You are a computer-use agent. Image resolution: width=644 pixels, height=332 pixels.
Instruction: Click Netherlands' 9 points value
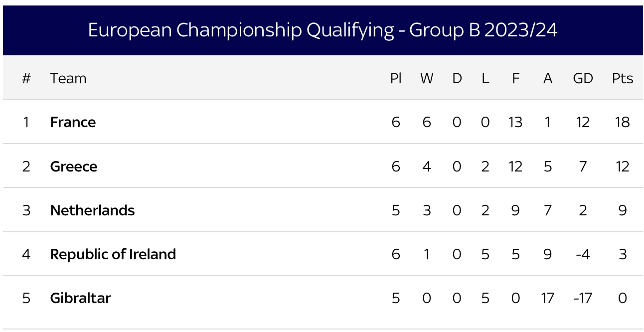point(622,210)
